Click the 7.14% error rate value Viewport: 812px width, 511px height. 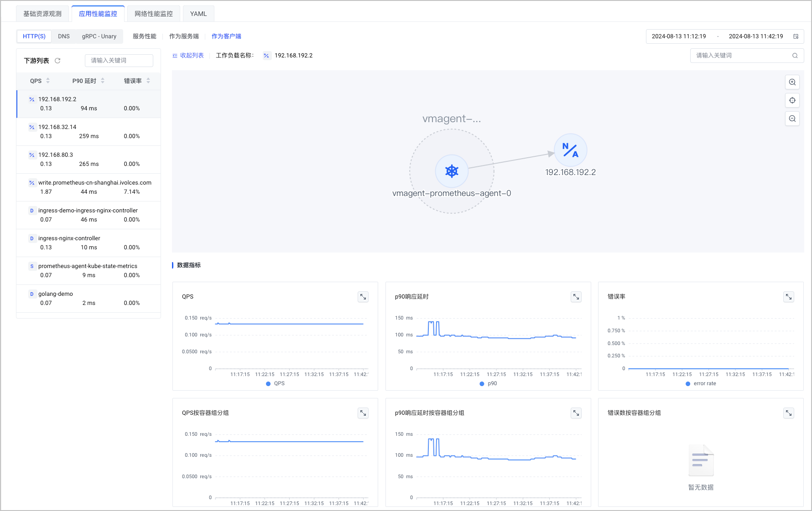point(132,192)
